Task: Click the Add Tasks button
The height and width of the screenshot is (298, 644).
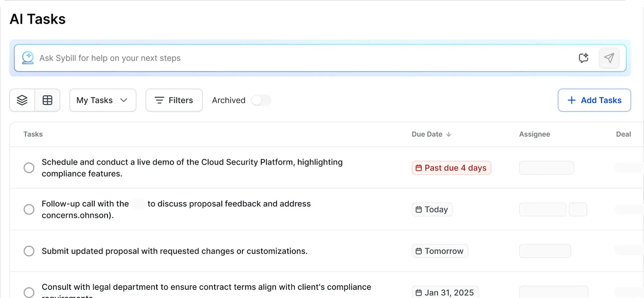Action: click(594, 100)
